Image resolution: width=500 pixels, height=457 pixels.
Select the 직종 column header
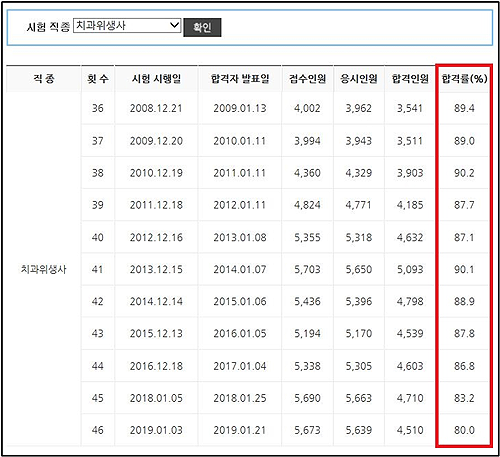pos(44,79)
